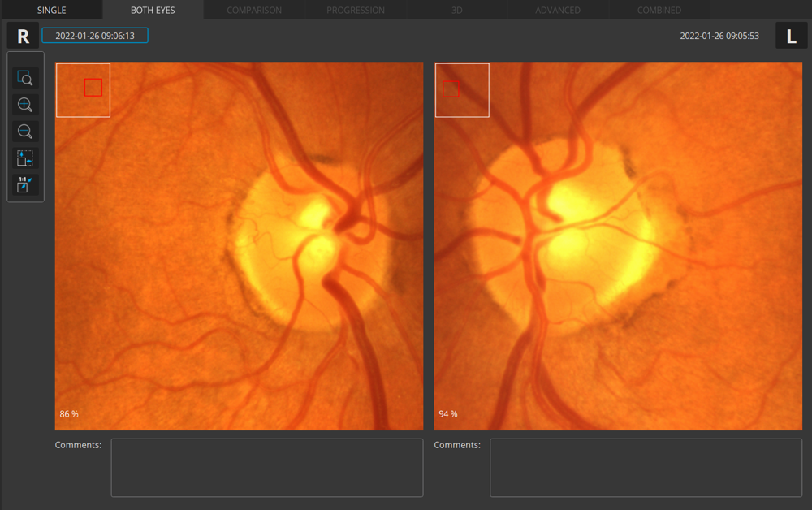Image resolution: width=812 pixels, height=510 pixels.
Task: Open the COMBINED tab
Action: tap(659, 10)
